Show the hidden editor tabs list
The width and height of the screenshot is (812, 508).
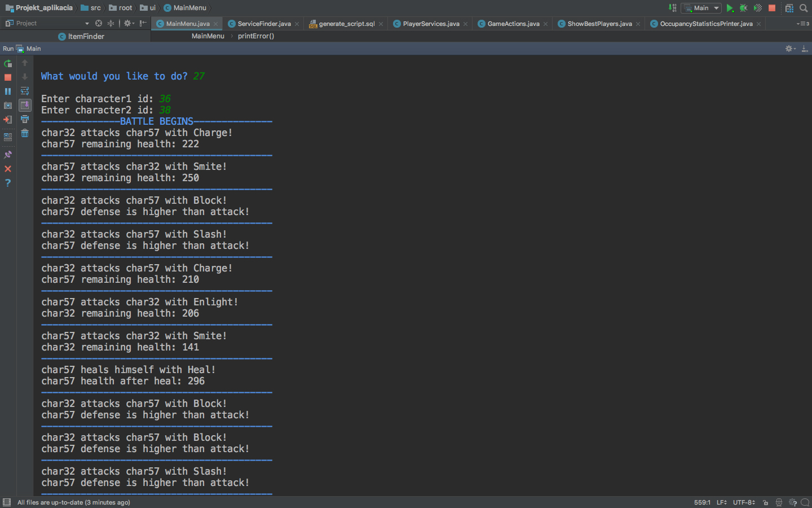[802, 24]
